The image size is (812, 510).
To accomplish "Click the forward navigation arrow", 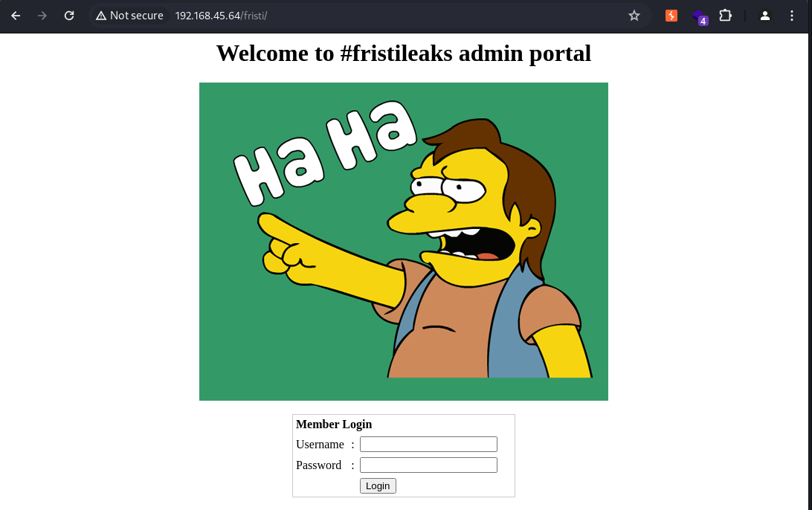I will coord(42,16).
